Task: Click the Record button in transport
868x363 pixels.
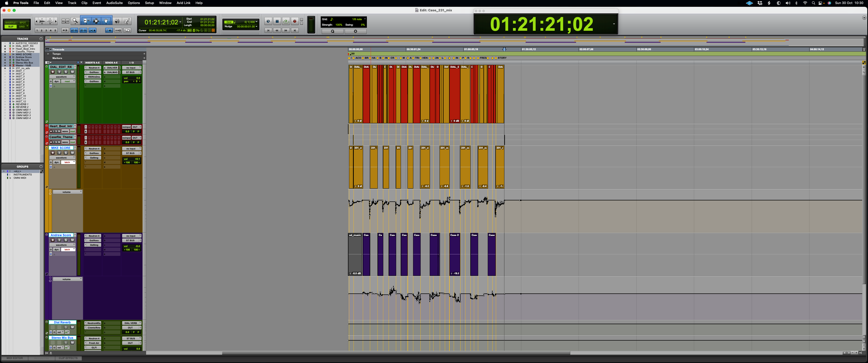Action: (294, 21)
